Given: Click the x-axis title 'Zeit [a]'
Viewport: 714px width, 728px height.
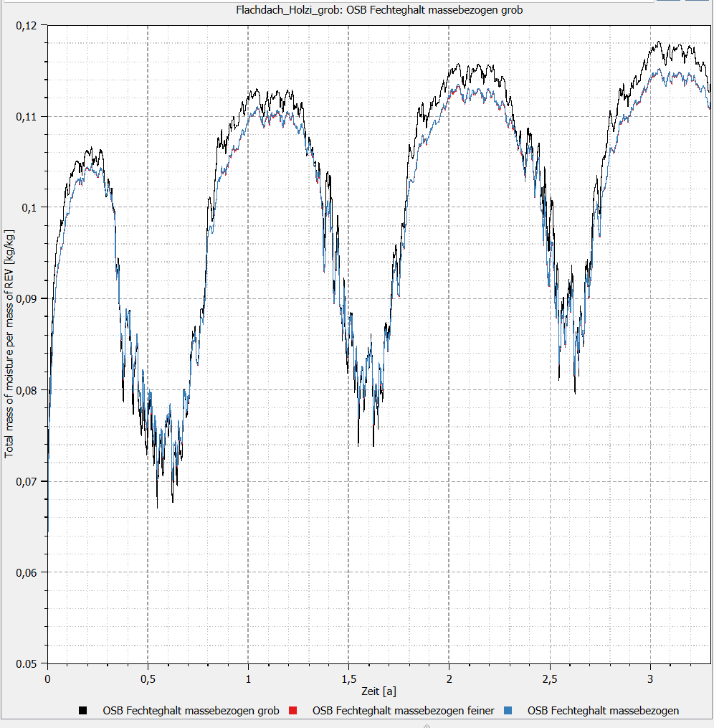Looking at the screenshot, I should (379, 691).
